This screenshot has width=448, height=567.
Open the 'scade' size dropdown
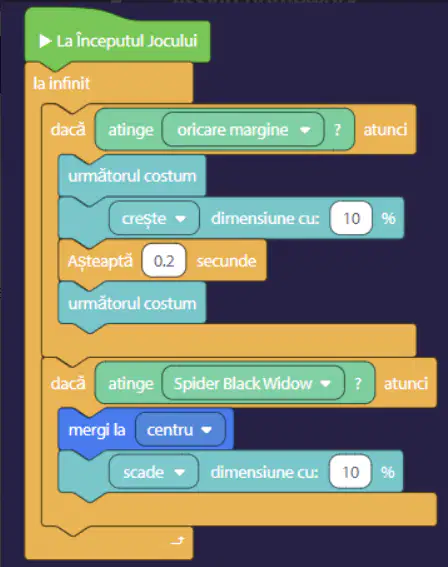154,472
